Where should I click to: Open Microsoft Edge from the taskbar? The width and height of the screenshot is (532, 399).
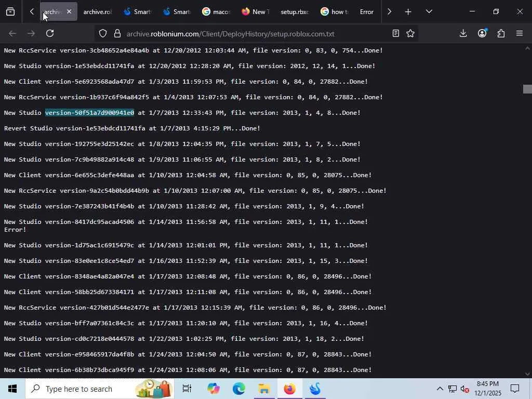tap(239, 389)
